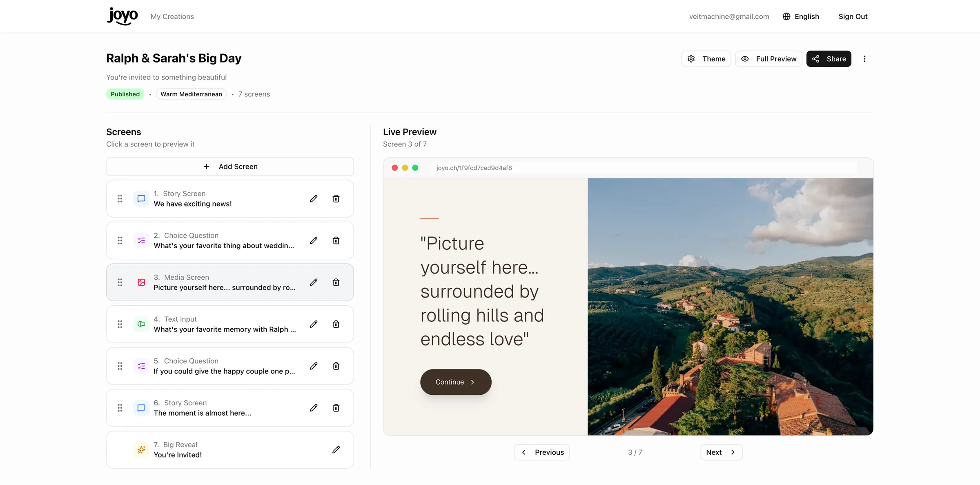Go to the Next preview screen
Image resolution: width=980 pixels, height=485 pixels.
coord(721,452)
